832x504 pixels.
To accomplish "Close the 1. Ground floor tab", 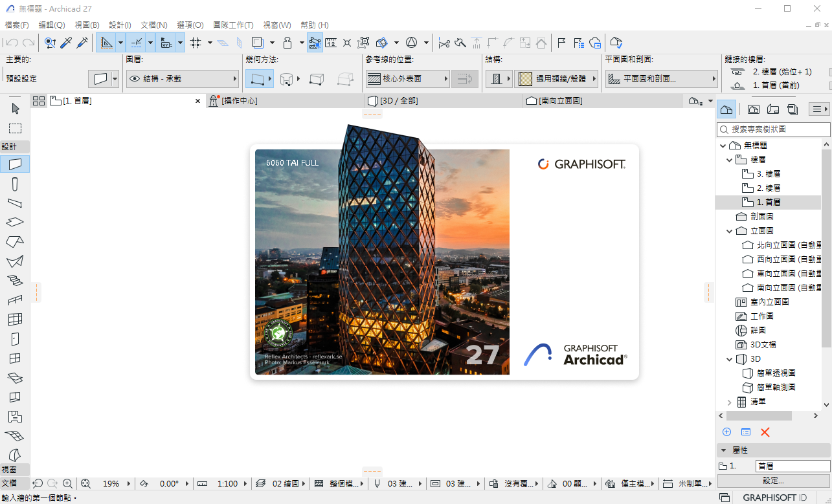I will pyautogui.click(x=198, y=101).
